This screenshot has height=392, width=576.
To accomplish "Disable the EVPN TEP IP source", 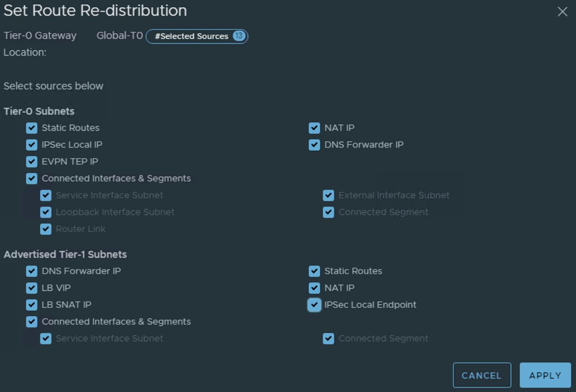I will click(x=32, y=162).
